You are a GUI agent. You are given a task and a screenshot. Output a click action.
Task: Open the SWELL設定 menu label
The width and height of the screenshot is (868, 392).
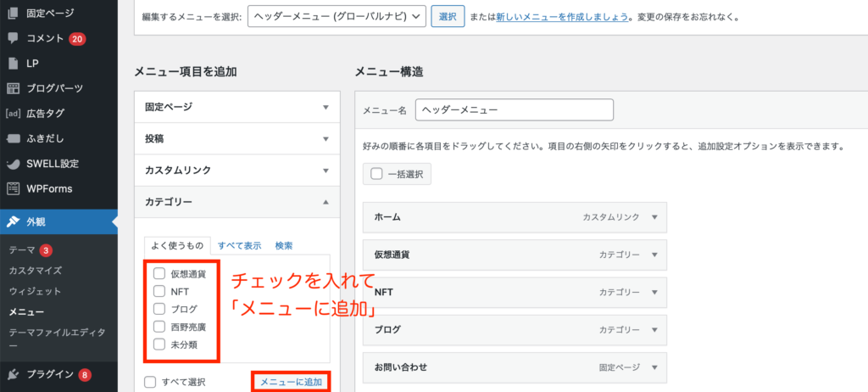pos(53,164)
